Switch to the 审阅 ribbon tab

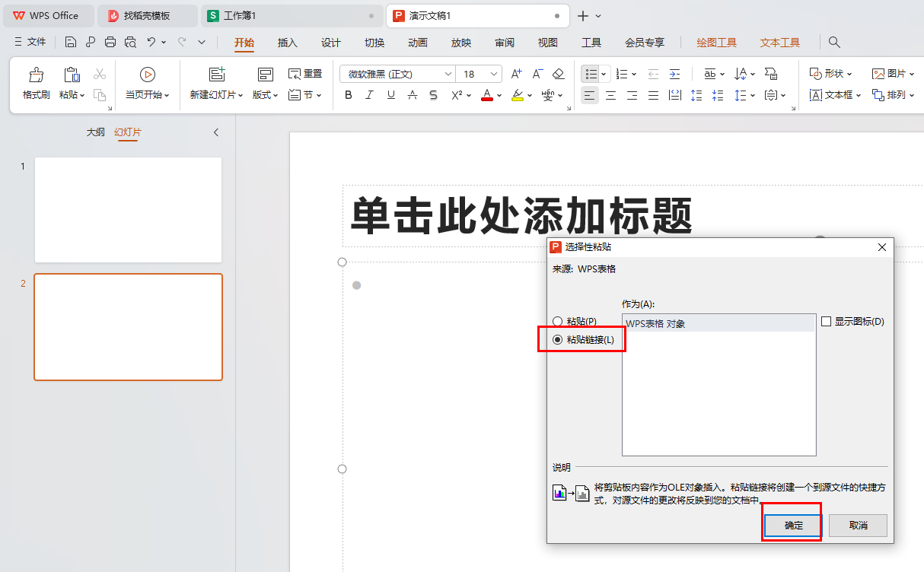pos(505,43)
